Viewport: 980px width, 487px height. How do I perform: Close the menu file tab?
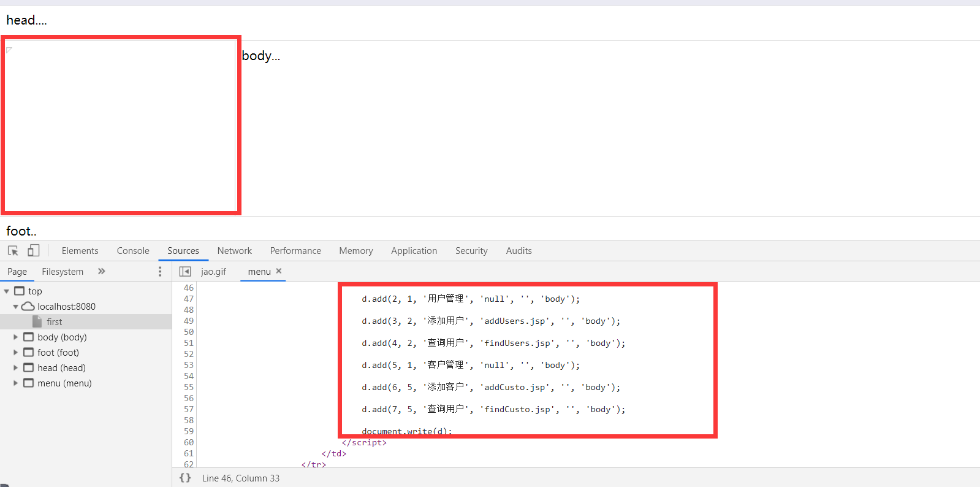[x=279, y=270]
